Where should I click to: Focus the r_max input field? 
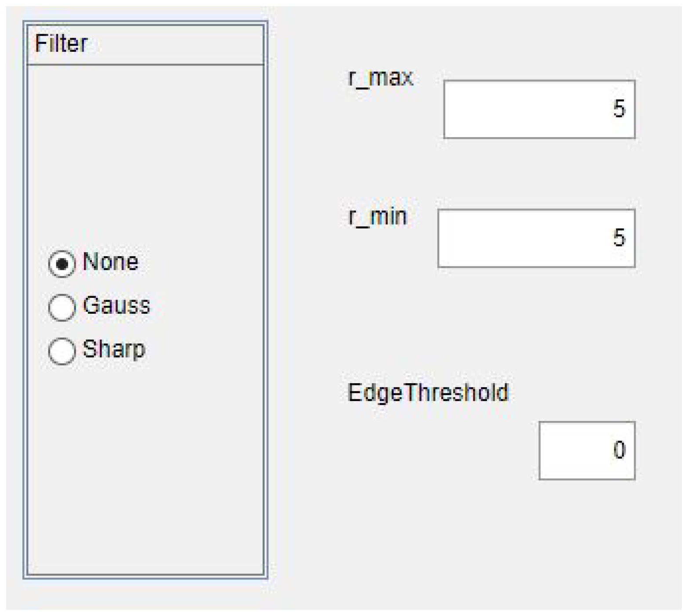[x=539, y=109]
